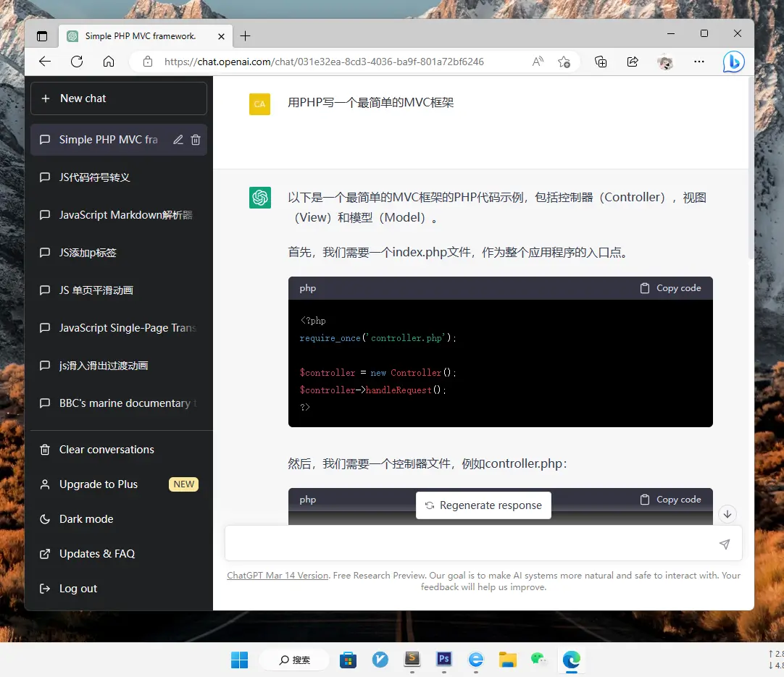
Task: Click the browser address bar URL
Action: click(324, 62)
